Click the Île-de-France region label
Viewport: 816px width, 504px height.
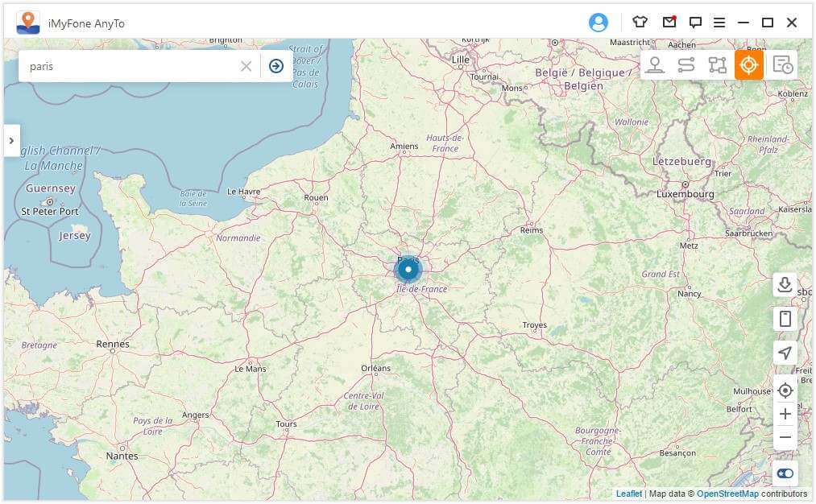click(421, 289)
